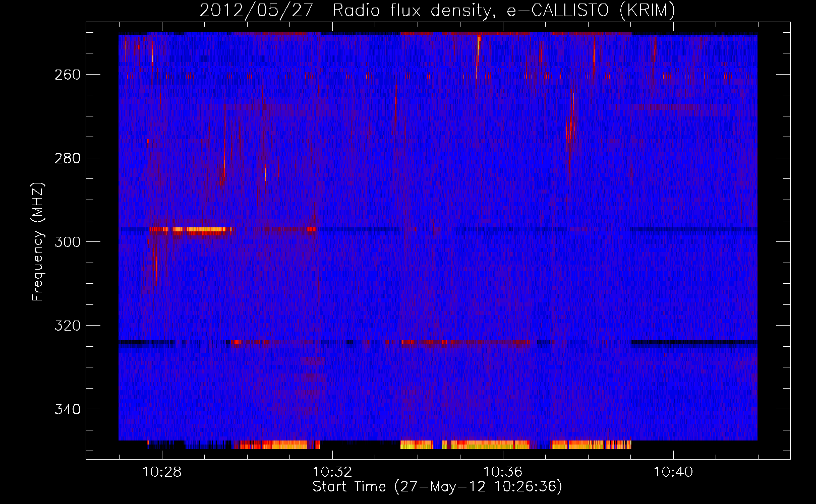
Task: Click the 340 frequency tick label
Action: coord(67,409)
